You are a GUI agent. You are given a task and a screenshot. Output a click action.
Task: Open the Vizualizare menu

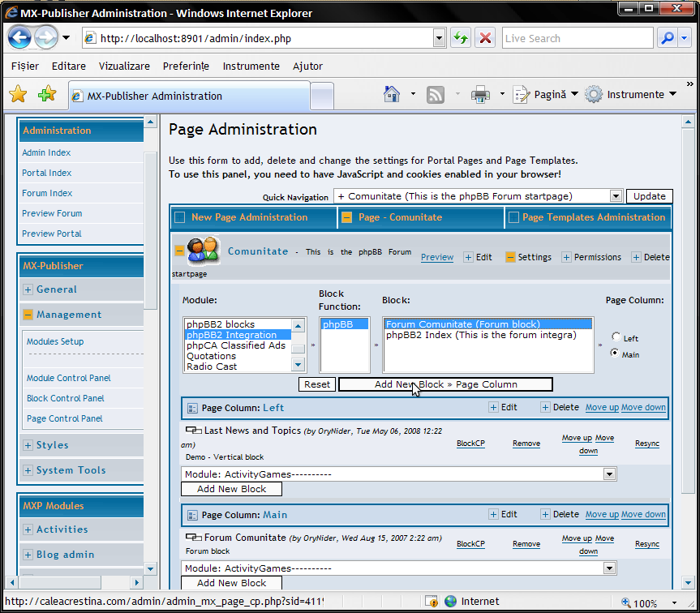coord(124,66)
